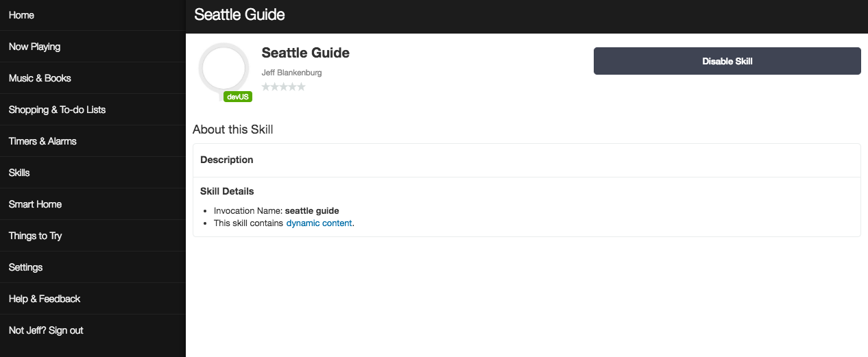The height and width of the screenshot is (357, 868).
Task: Click the green devUS badge
Action: 238,97
